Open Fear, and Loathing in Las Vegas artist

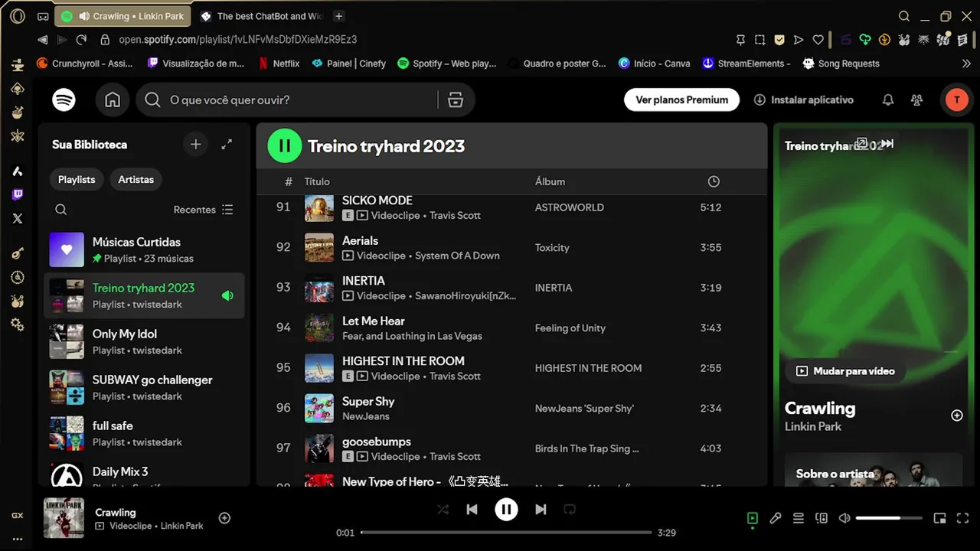(x=412, y=336)
